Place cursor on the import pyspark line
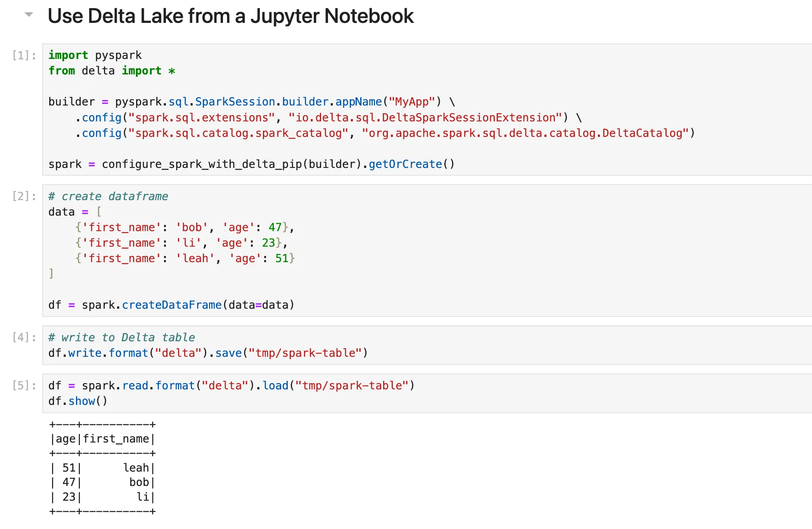Image resolution: width=812 pixels, height=529 pixels. tap(95, 55)
